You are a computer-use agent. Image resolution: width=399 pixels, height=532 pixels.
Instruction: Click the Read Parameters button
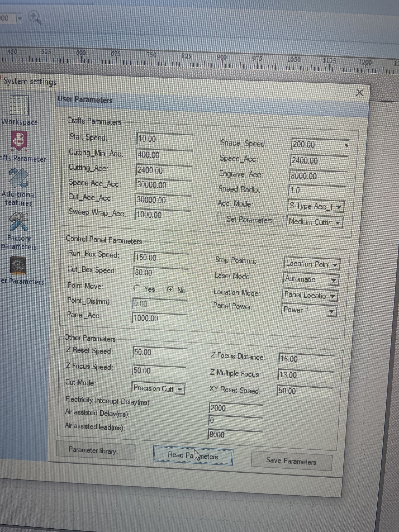pos(193,455)
